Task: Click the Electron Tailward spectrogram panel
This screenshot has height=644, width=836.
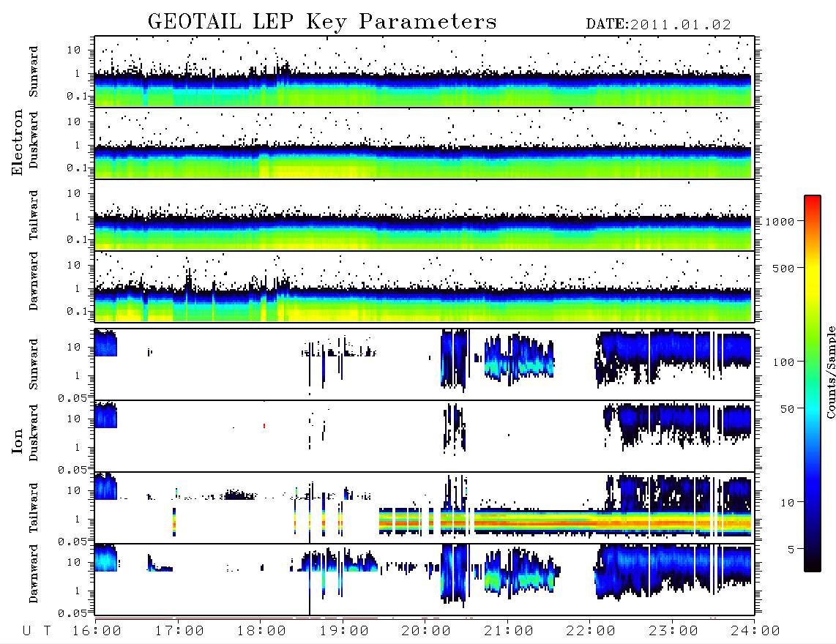Action: click(425, 215)
